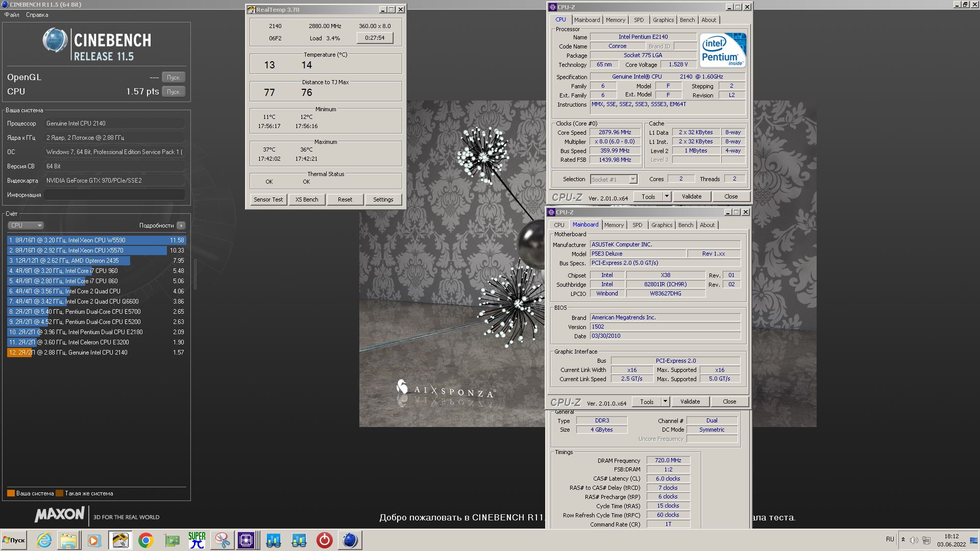980x551 pixels.
Task: Open the Start menu (Пуск)
Action: click(x=14, y=540)
